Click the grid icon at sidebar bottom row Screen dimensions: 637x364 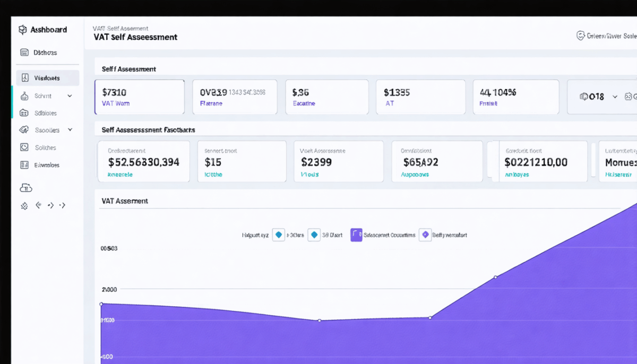click(24, 205)
